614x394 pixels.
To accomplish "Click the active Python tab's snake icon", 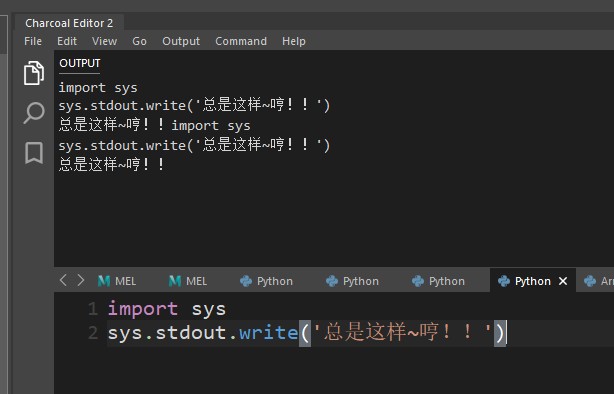I will (x=504, y=281).
